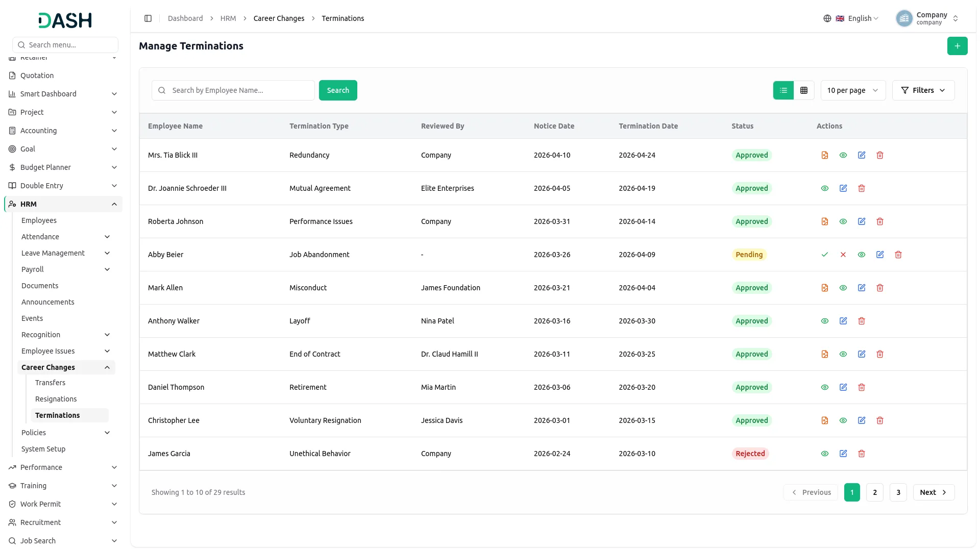Image resolution: width=980 pixels, height=551 pixels.
Task: Open Mark Allen's termination document icon
Action: (824, 288)
